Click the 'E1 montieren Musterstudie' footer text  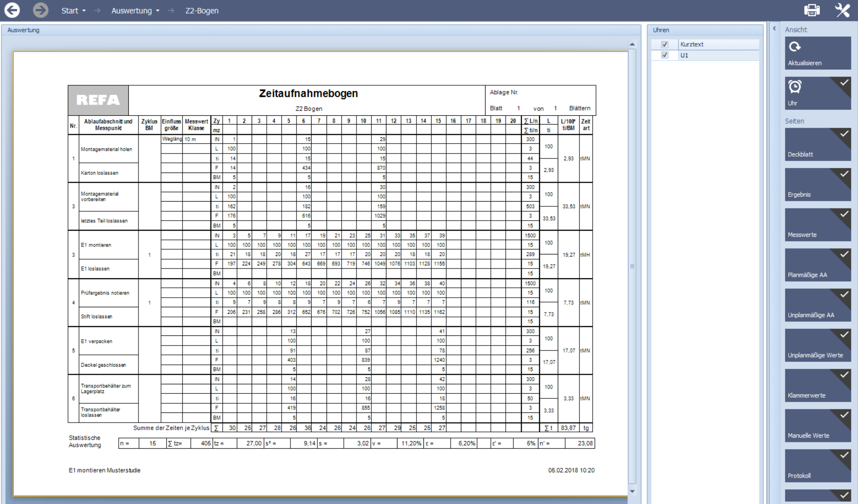click(104, 470)
